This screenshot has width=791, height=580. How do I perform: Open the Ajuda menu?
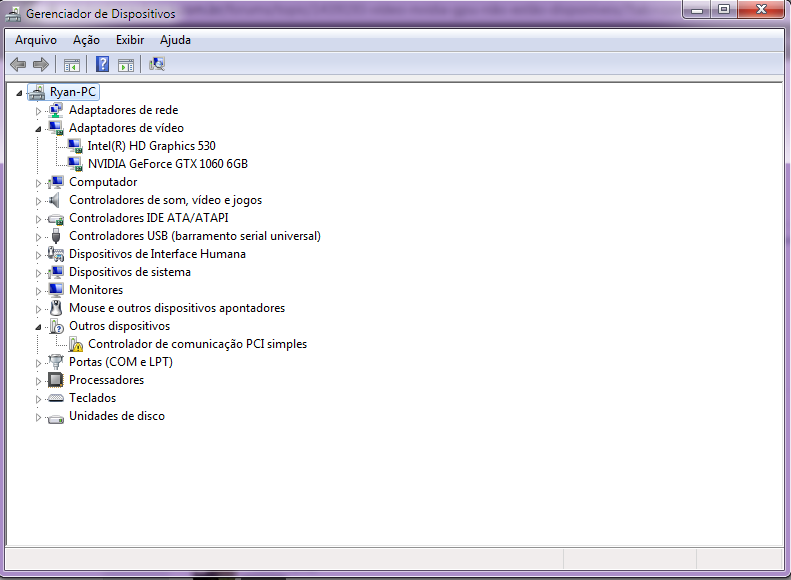pyautogui.click(x=176, y=40)
